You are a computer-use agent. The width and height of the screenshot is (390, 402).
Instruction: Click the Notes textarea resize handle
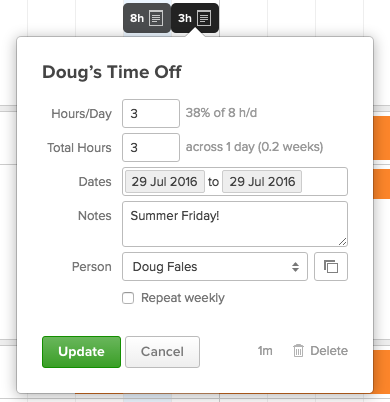click(343, 242)
